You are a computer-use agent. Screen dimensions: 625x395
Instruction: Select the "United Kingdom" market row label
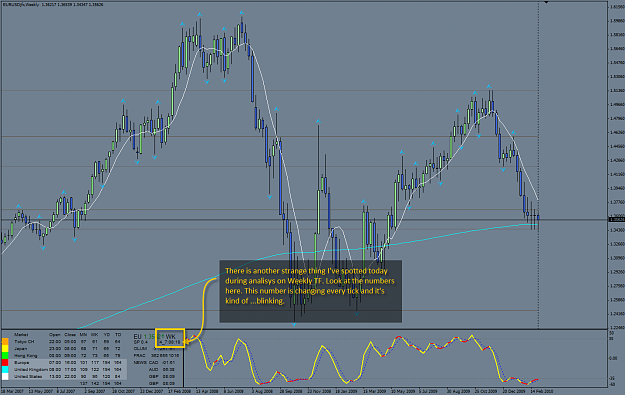pos(31,369)
